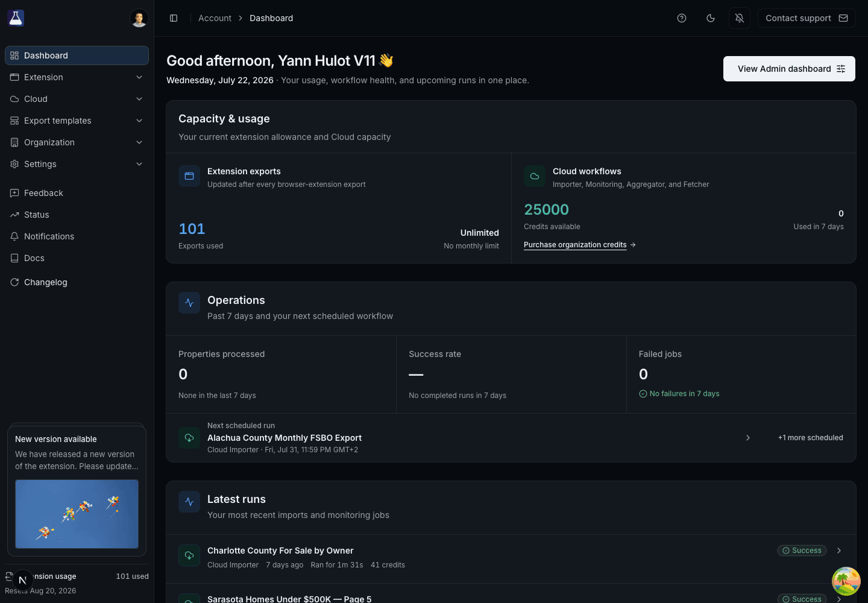Click Charlotte County run cloud icon
Viewport: 868px width, 603px height.
coord(189,555)
